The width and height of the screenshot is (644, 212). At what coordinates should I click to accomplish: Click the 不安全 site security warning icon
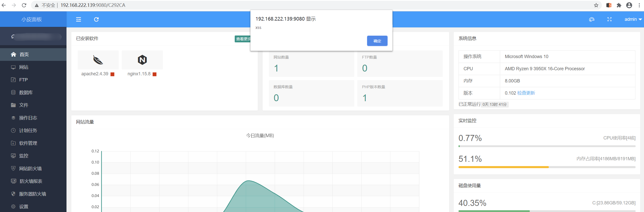click(x=37, y=5)
